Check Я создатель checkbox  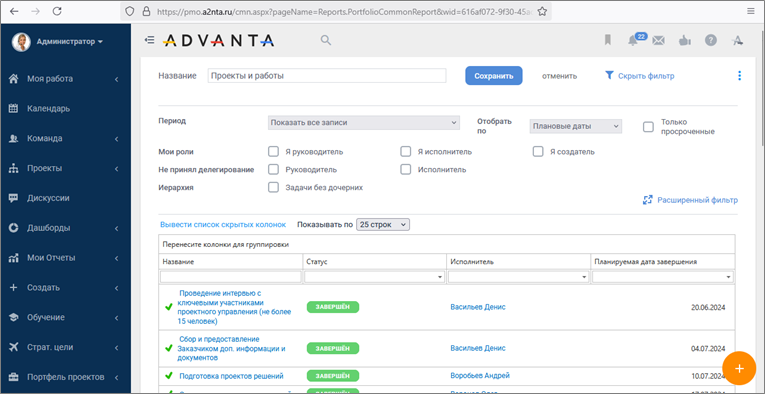point(538,152)
